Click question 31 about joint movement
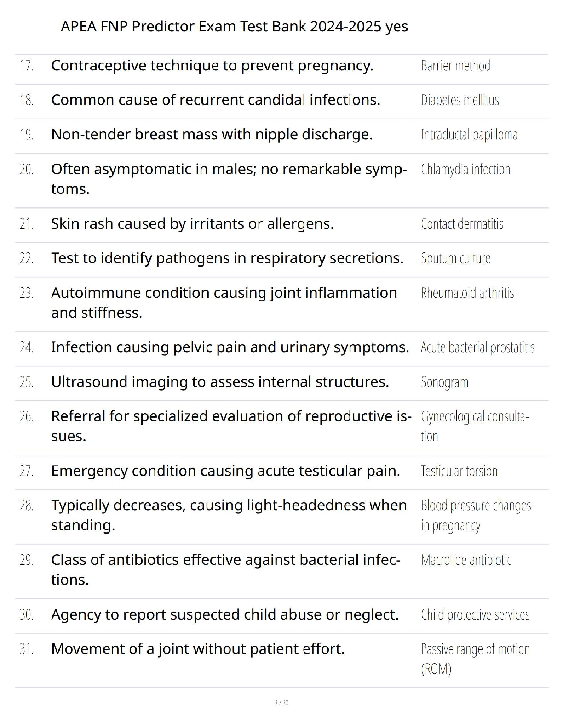The height and width of the screenshot is (728, 563). 198,649
